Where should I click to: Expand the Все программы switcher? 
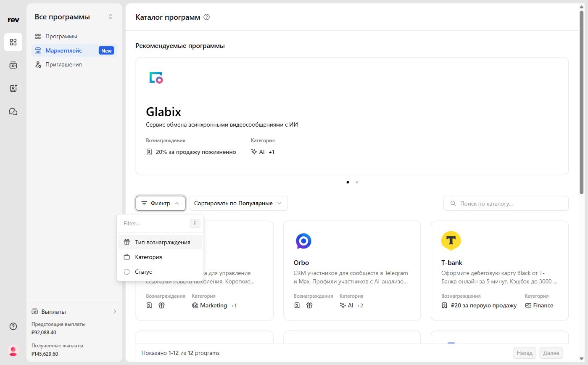coord(111,17)
